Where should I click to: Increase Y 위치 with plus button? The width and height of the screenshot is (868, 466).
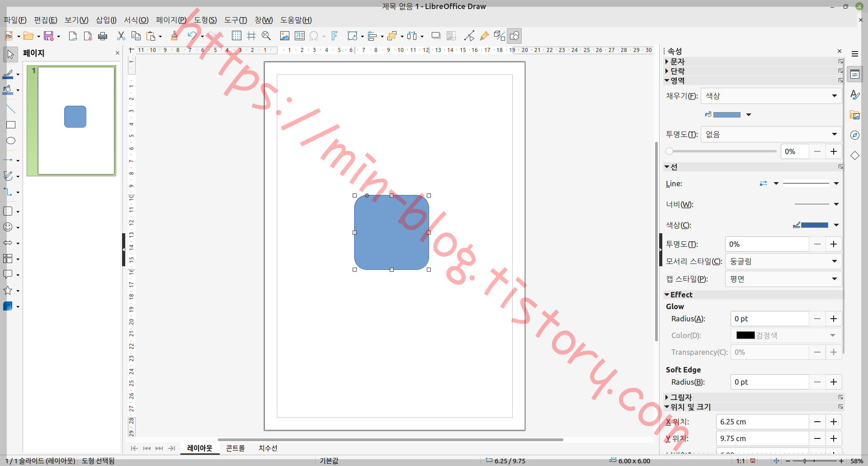pyautogui.click(x=834, y=438)
